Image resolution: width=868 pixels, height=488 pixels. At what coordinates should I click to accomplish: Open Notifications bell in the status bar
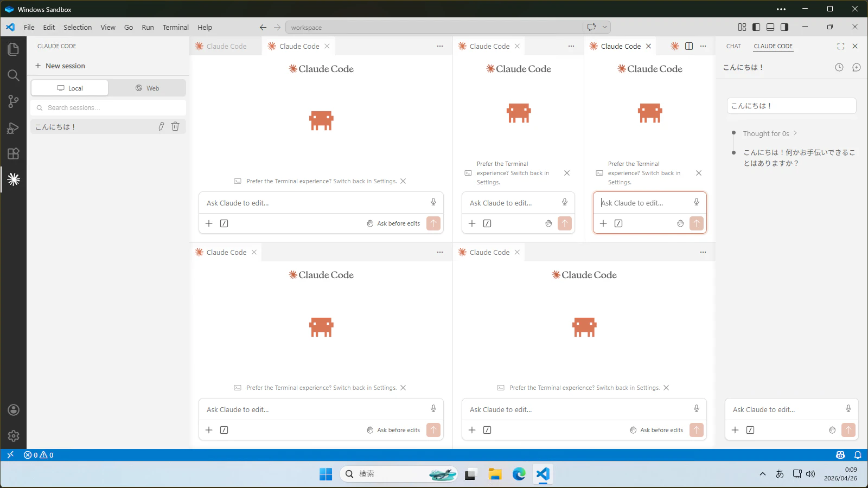click(x=858, y=455)
